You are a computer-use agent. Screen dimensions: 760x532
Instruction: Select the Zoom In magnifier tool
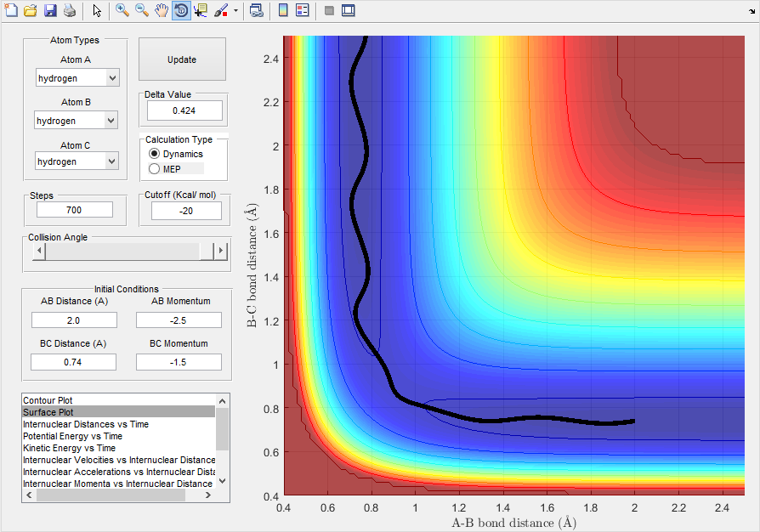[x=122, y=11]
